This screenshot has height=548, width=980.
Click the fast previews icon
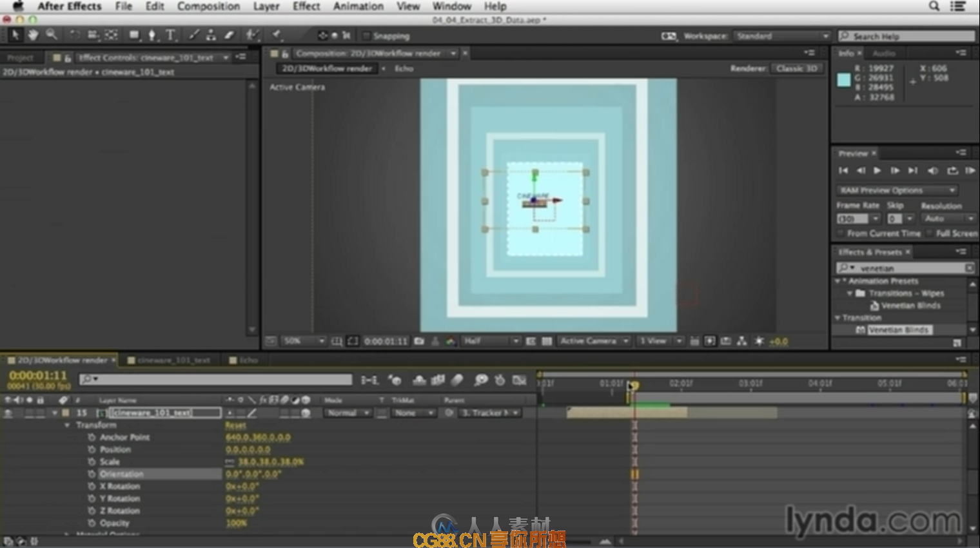[x=710, y=341]
